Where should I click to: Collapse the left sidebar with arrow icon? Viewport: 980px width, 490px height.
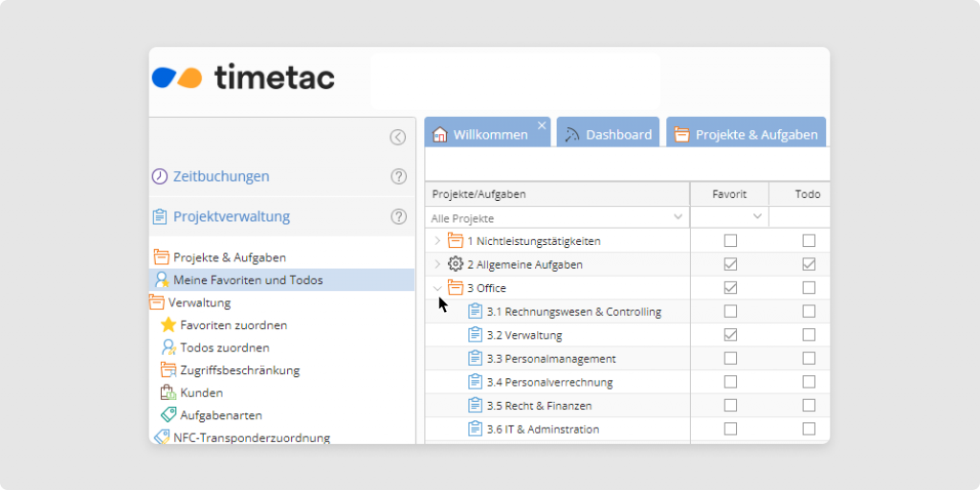(398, 137)
